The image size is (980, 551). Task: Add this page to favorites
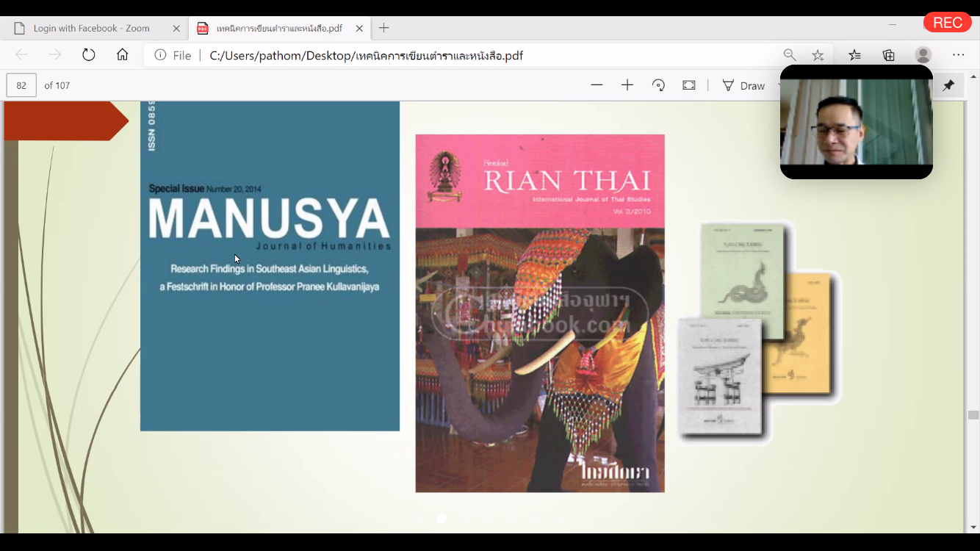point(818,55)
